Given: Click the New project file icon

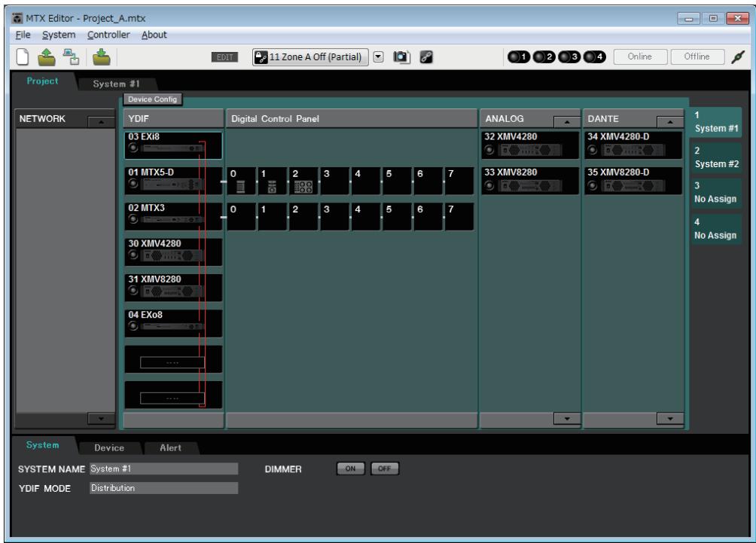Looking at the screenshot, I should [x=23, y=57].
